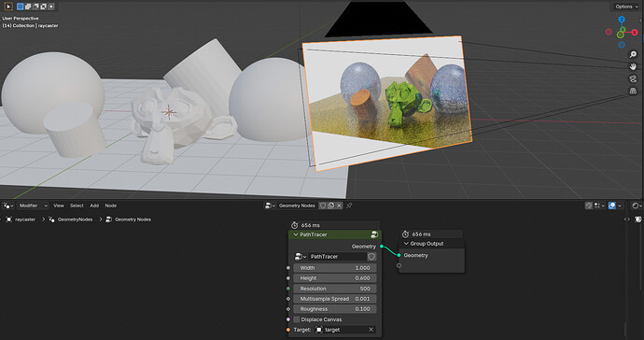Click the Geometry Nodes tree breadcrumb
This screenshot has width=644, height=340.
click(x=129, y=220)
